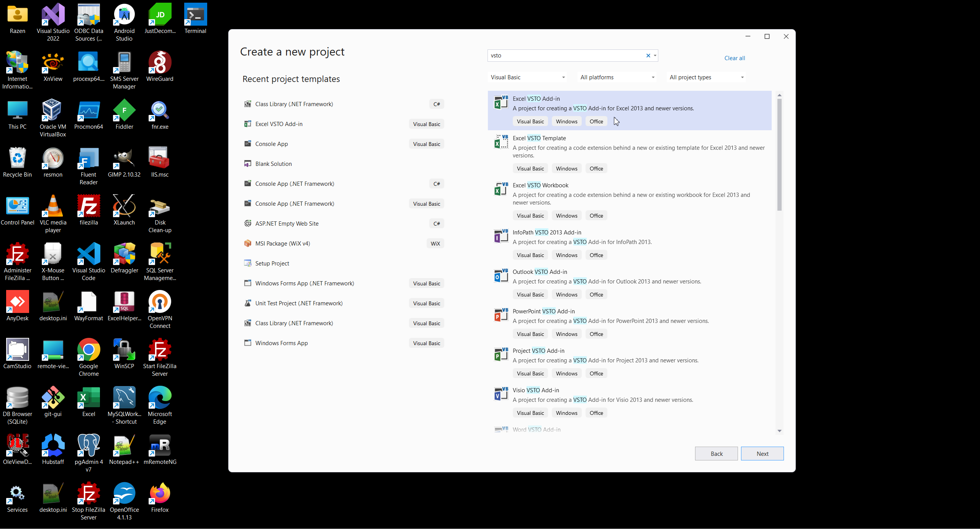Image resolution: width=980 pixels, height=529 pixels.
Task: Select the Outlook VSTO Add-in icon
Action: pyautogui.click(x=501, y=275)
